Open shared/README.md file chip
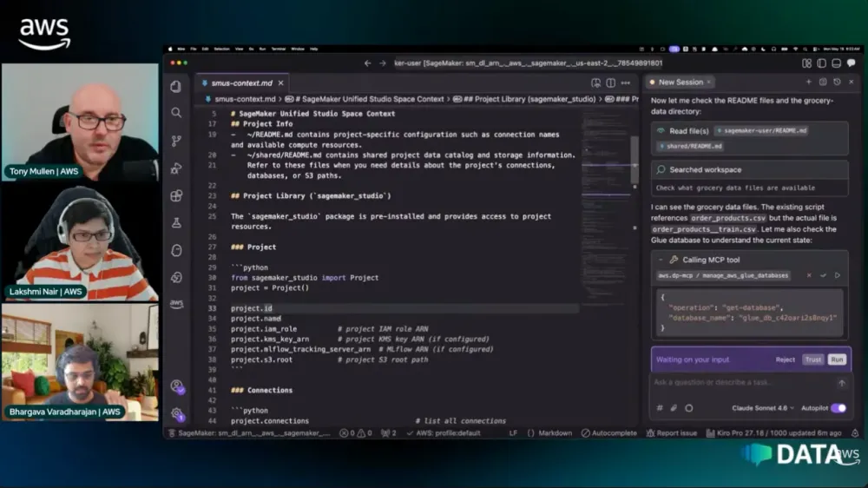 point(690,146)
